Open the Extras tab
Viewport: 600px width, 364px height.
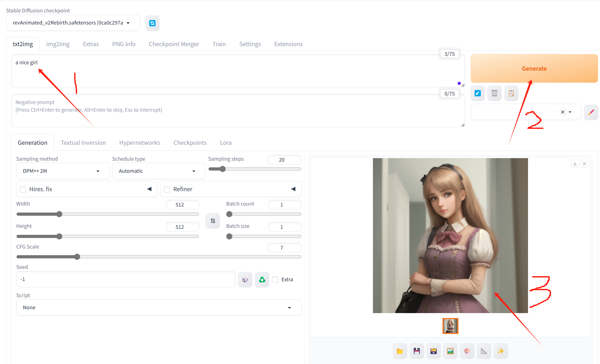click(91, 44)
